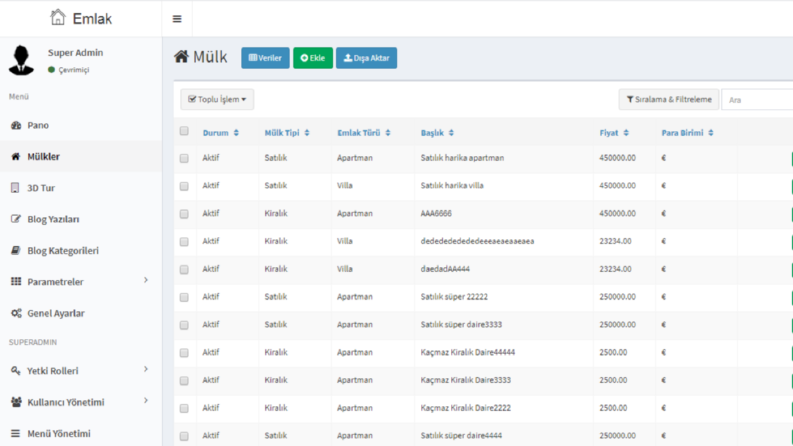Open Sıralama & Filtreleme filter button

[x=669, y=100]
